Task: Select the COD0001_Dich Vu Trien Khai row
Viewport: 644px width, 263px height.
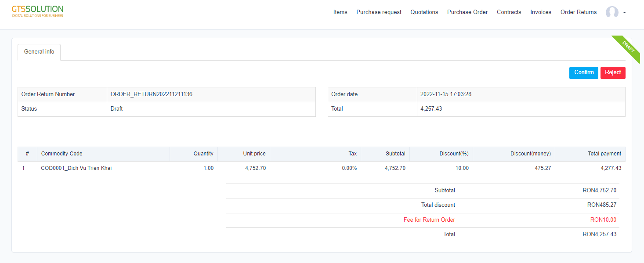Action: [x=76, y=168]
